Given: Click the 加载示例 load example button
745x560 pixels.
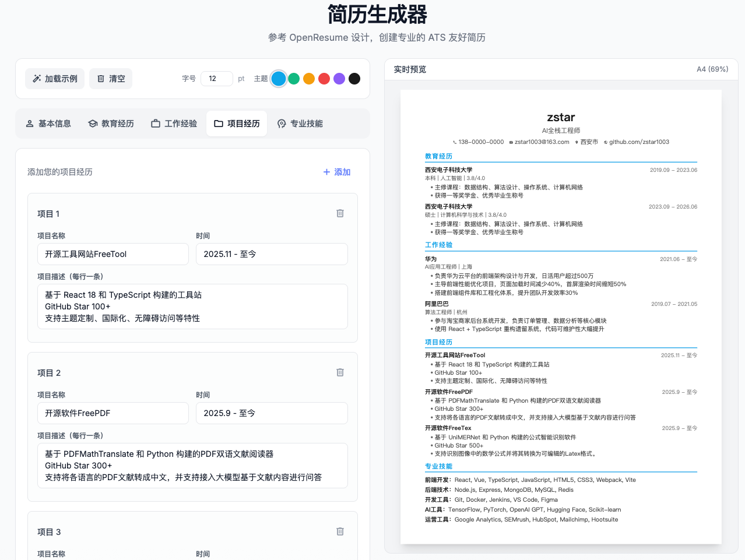Looking at the screenshot, I should [x=55, y=79].
